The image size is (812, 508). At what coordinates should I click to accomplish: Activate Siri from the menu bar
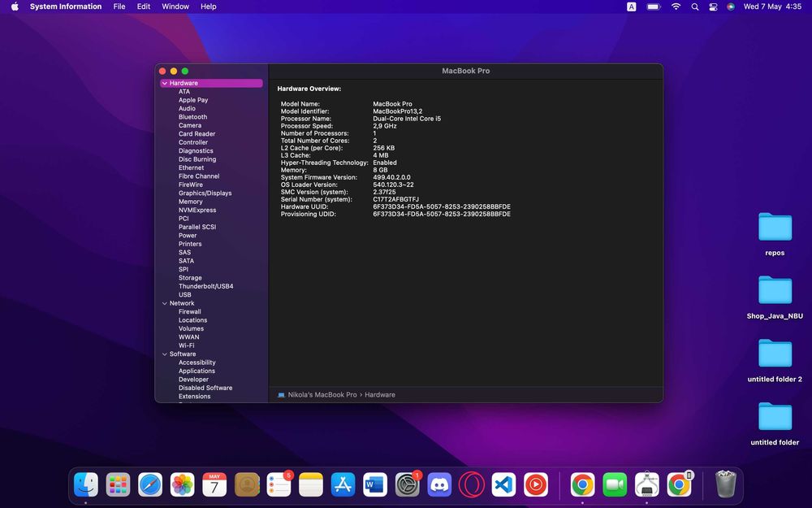731,7
